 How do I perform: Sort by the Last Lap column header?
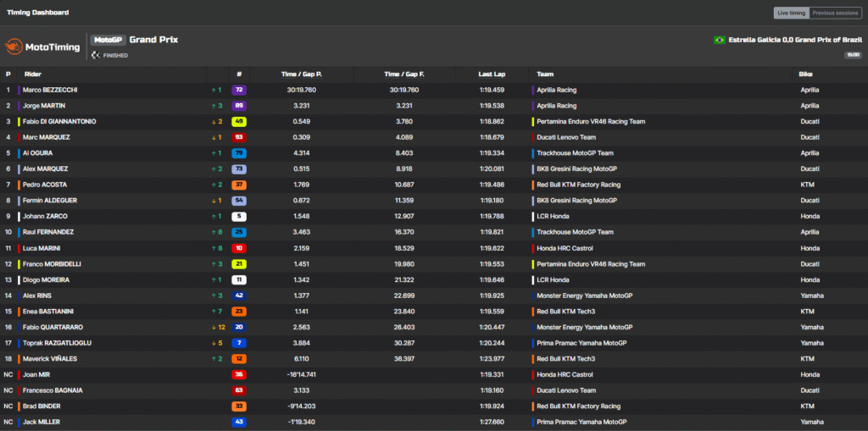pyautogui.click(x=491, y=74)
